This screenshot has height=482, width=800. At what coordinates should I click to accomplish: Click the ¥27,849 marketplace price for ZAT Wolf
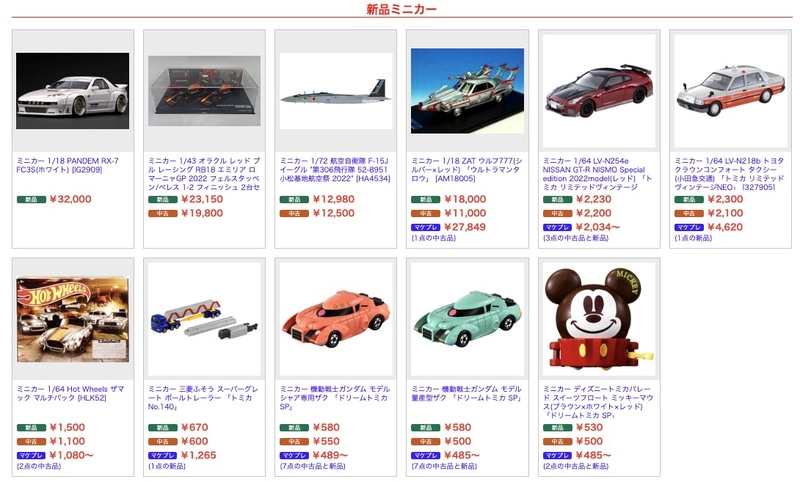coord(465,227)
